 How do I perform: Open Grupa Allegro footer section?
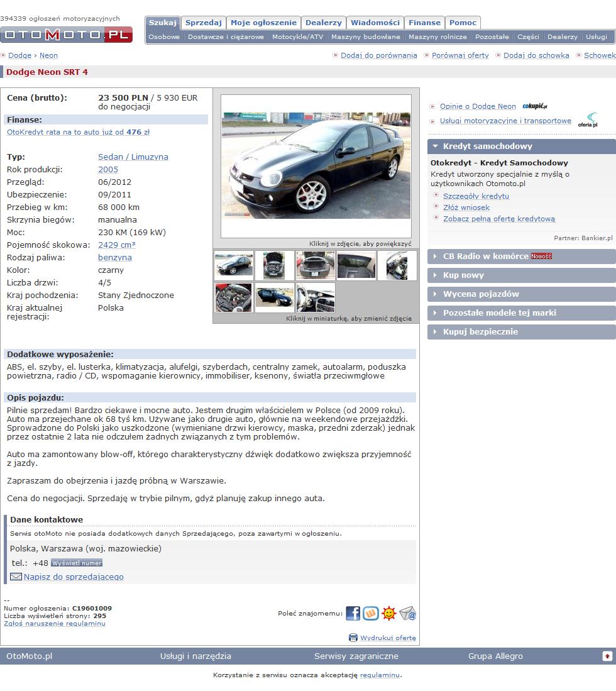(495, 656)
